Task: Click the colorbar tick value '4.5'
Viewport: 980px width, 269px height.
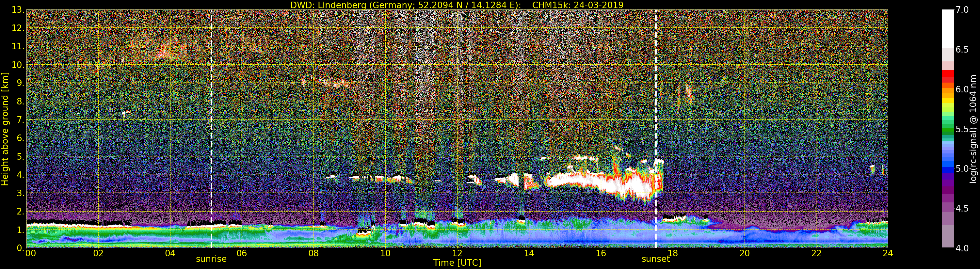Action: tap(962, 209)
